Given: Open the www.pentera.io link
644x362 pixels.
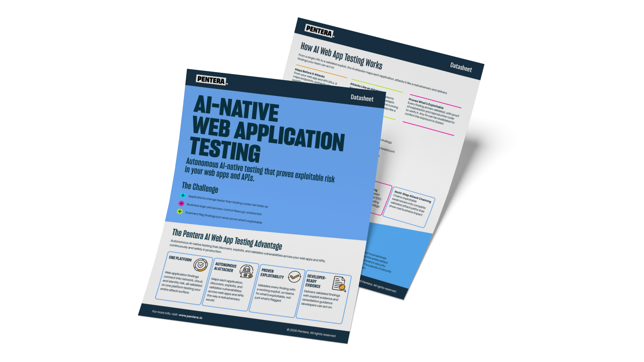Looking at the screenshot, I should coord(190,316).
